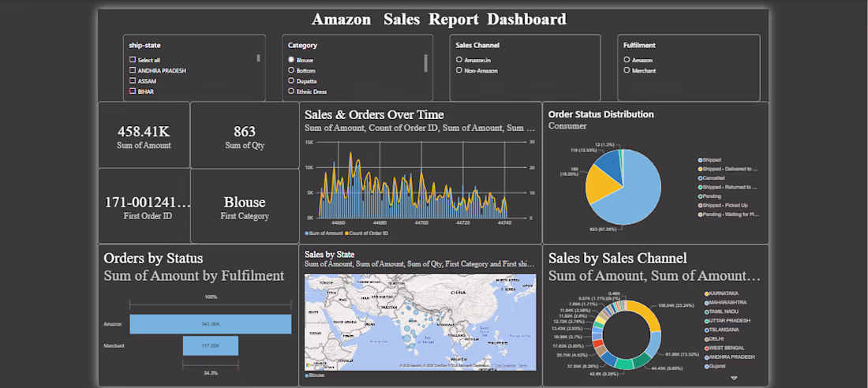Click the Shipped - Returned legend entry
This screenshot has height=388, width=868.
[728, 187]
